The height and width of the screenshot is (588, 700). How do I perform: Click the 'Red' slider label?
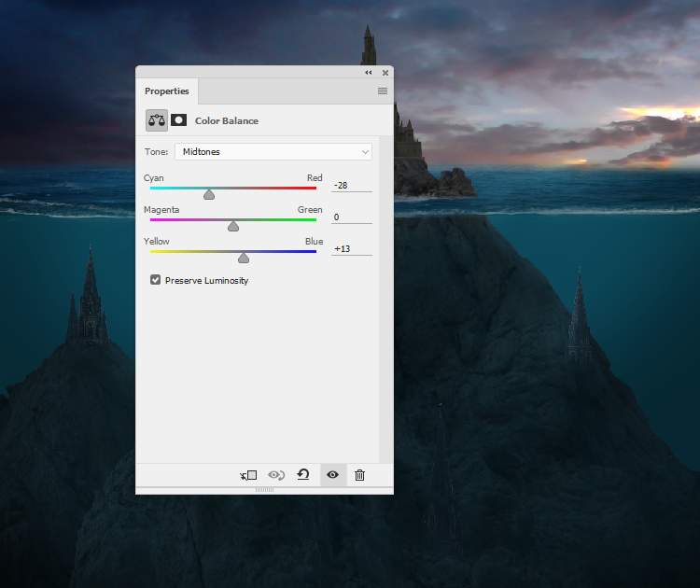(315, 177)
